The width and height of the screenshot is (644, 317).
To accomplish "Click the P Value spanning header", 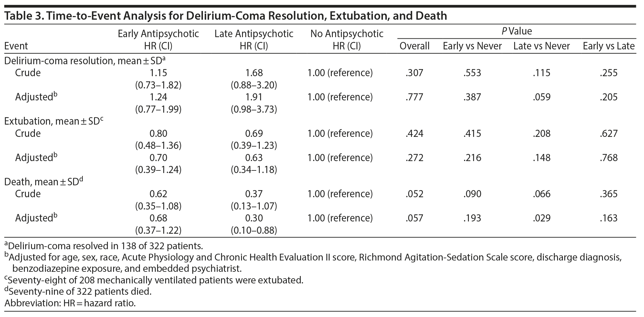I will point(516,31).
